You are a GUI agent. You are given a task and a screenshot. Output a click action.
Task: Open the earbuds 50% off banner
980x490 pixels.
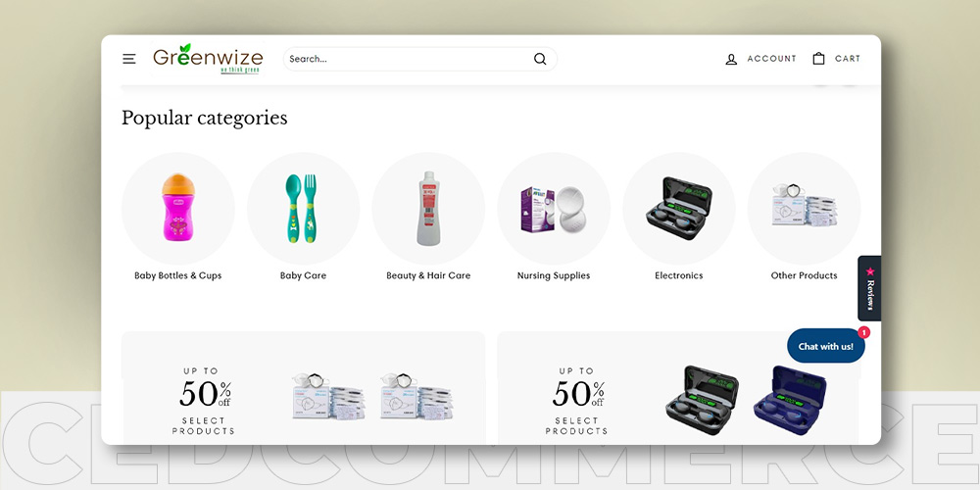coord(679,387)
